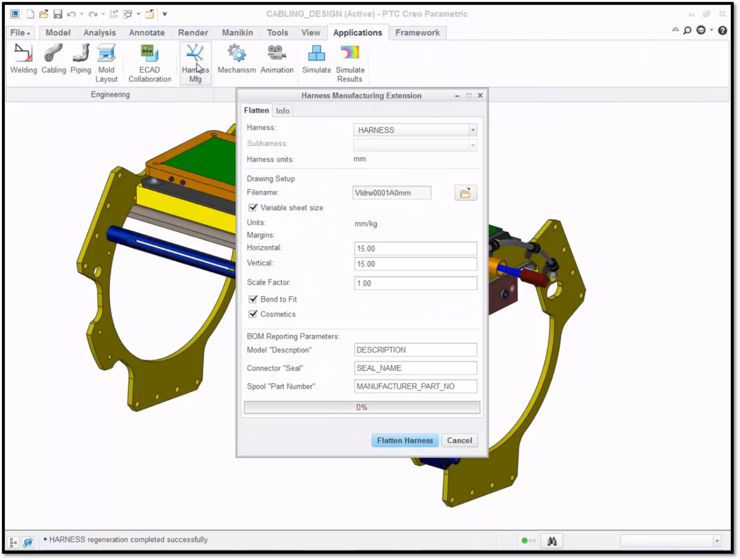
Task: Open selection filter dropdown in status bar
Action: tap(717, 541)
